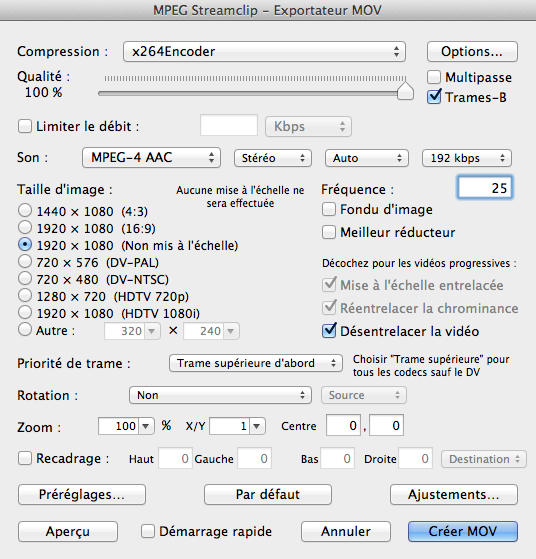
Task: Open Priorité de trame dropdown
Action: click(x=256, y=363)
